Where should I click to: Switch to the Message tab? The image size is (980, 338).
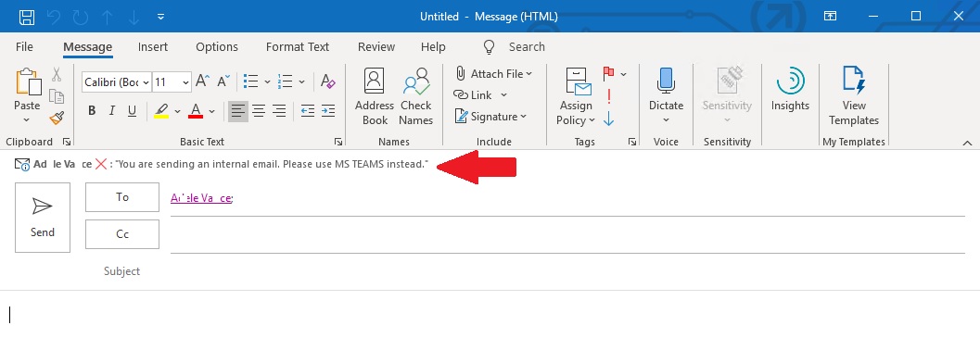87,47
